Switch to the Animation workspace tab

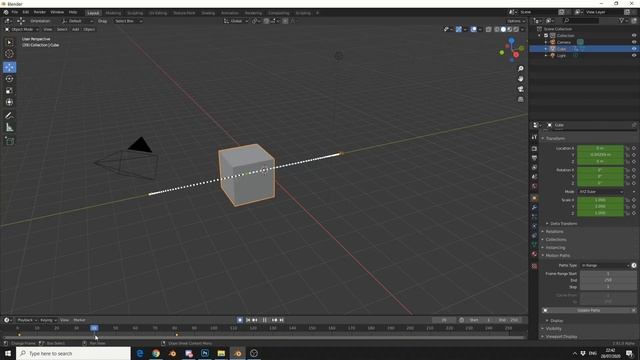(x=229, y=13)
